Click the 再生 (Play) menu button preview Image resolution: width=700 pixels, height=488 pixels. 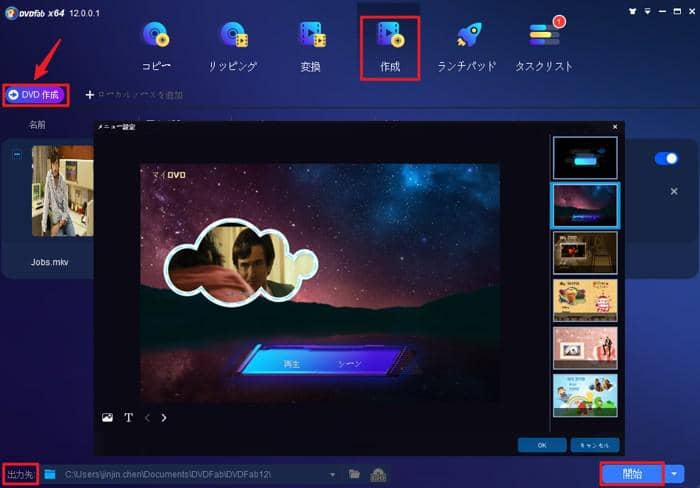coord(292,364)
